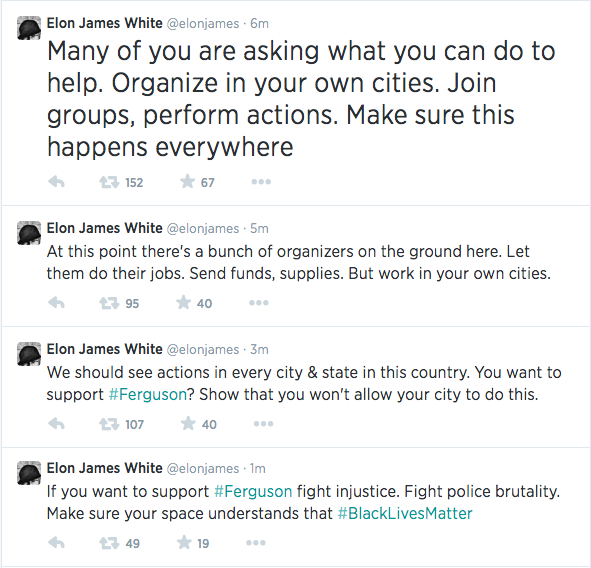Image resolution: width=591 pixels, height=568 pixels.
Task: Expand more options on the 5m tweet
Action: point(259,303)
